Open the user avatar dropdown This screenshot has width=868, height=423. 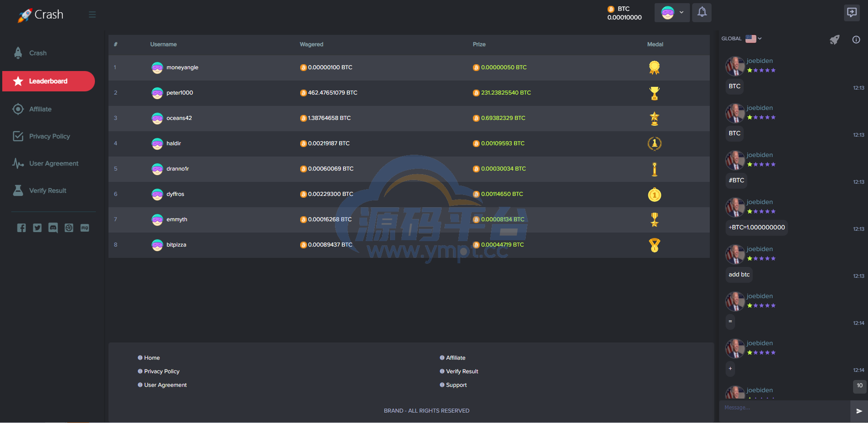[x=672, y=12]
